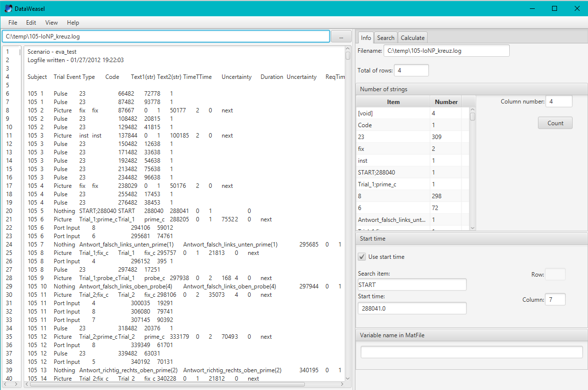Select the Antwort_falsch_links_unt... table row

tap(413, 219)
